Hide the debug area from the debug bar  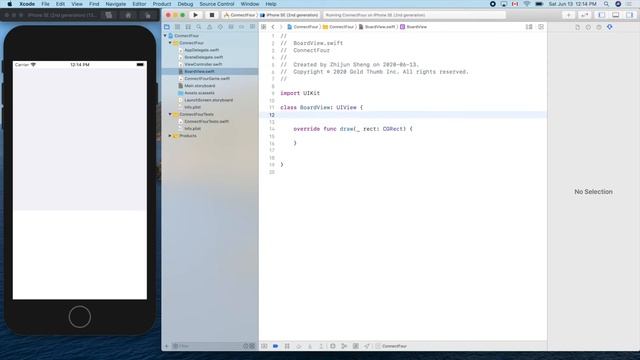tap(264, 346)
